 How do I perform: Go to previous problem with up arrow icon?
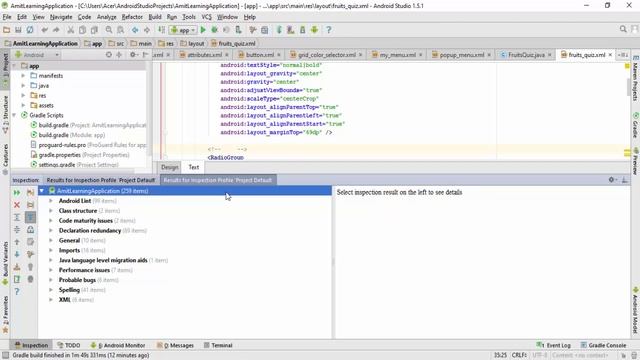17,242
